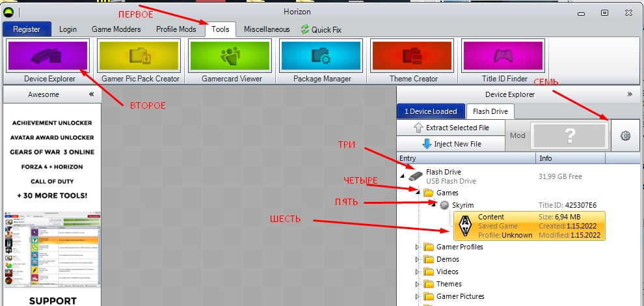Expand the Gamer Pictures folder
The height and width of the screenshot is (306, 644).
point(418,296)
